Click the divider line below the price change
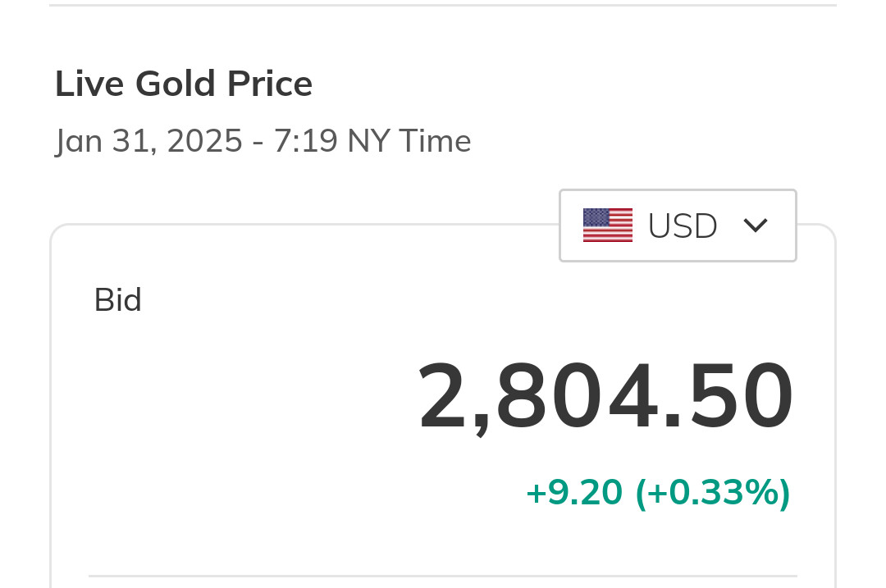The height and width of the screenshot is (588, 886). tap(443, 576)
